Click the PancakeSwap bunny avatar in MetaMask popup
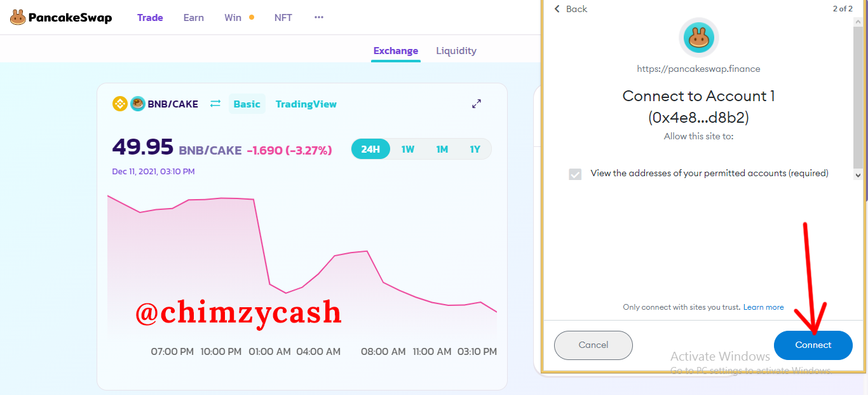Image resolution: width=868 pixels, height=395 pixels. click(699, 39)
